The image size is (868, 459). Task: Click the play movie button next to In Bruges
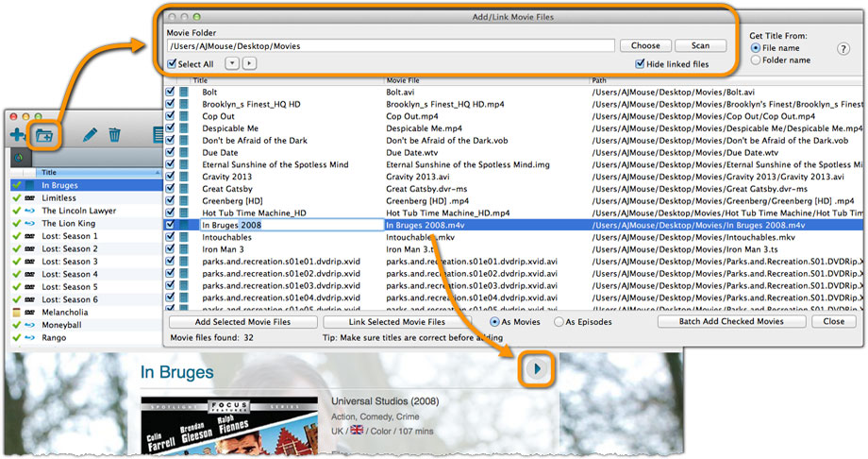pyautogui.click(x=537, y=368)
